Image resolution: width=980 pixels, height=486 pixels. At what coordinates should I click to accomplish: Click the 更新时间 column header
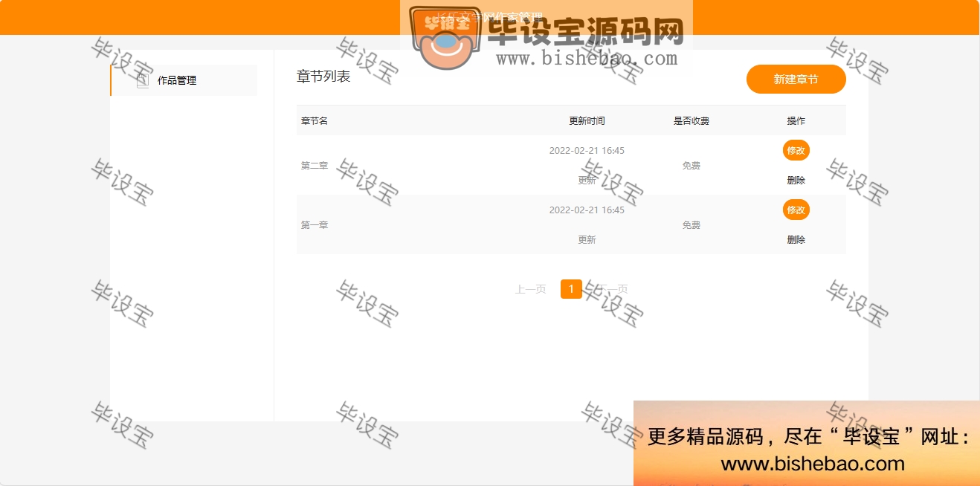(587, 120)
